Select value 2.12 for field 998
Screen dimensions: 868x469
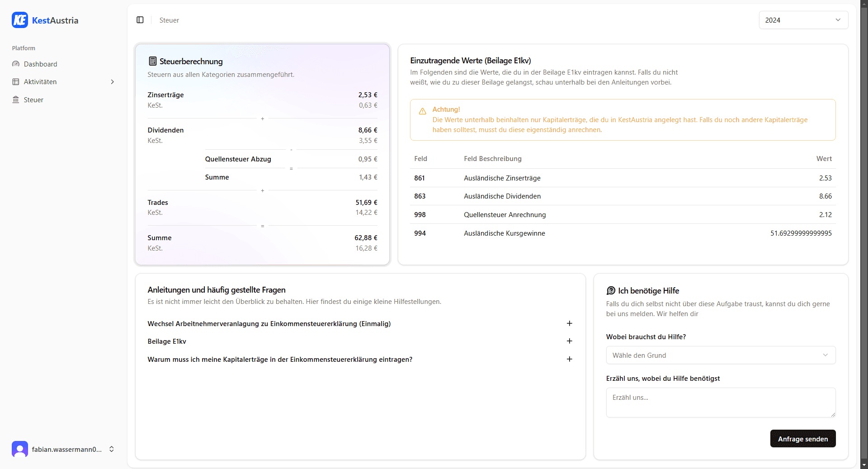point(826,215)
